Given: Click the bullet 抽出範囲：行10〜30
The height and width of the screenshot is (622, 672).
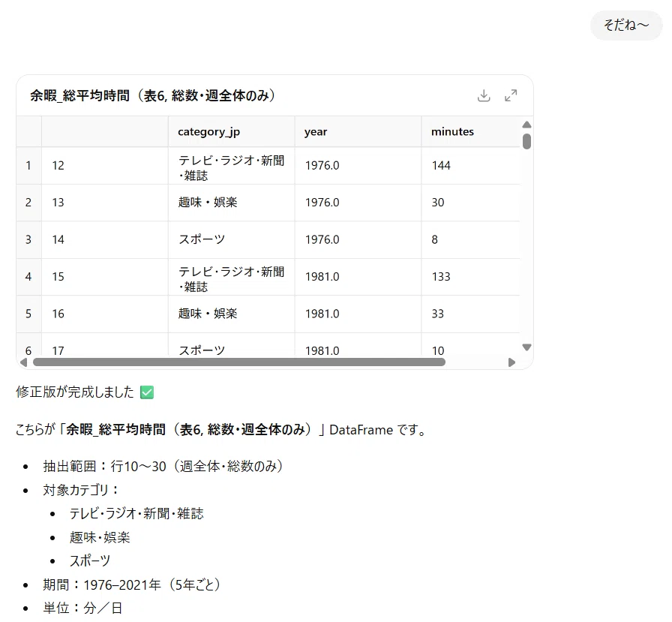Looking at the screenshot, I should [163, 467].
